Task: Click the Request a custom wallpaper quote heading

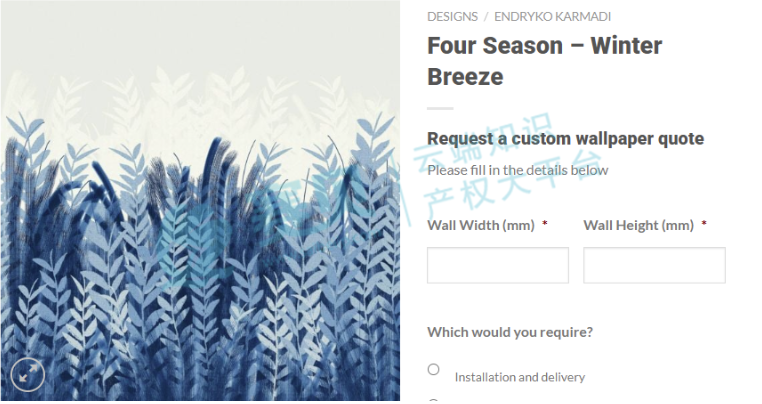Action: (x=565, y=139)
